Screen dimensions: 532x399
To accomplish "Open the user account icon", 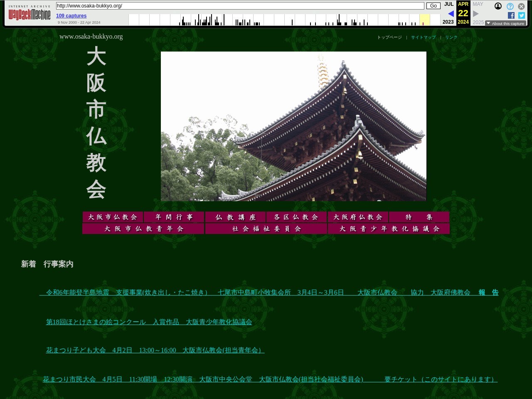I will pos(498,6).
